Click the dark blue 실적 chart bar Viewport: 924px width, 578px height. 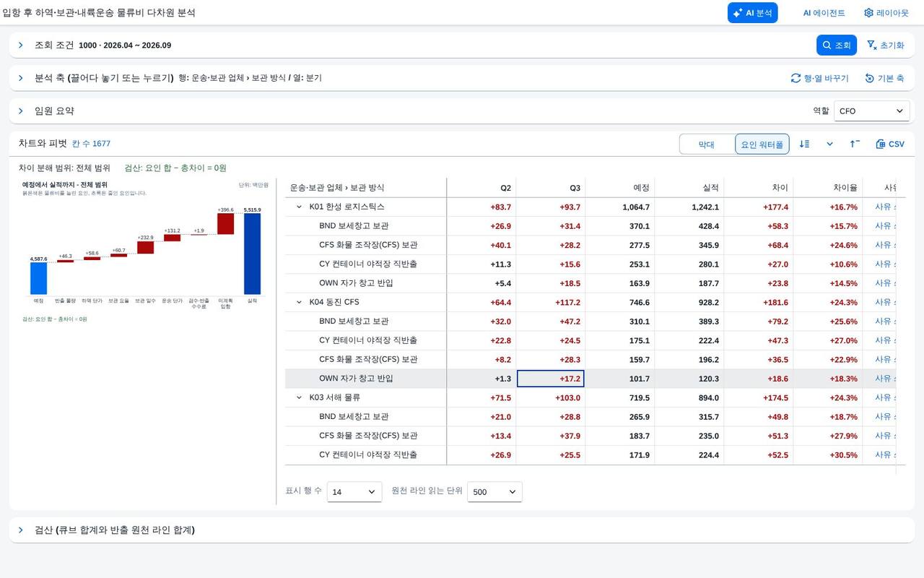click(252, 254)
